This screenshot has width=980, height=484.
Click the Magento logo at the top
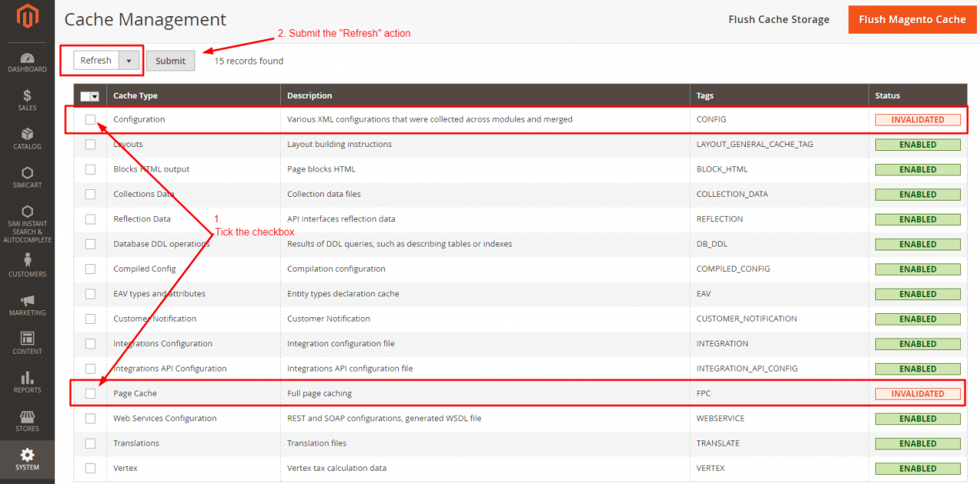pos(27,15)
